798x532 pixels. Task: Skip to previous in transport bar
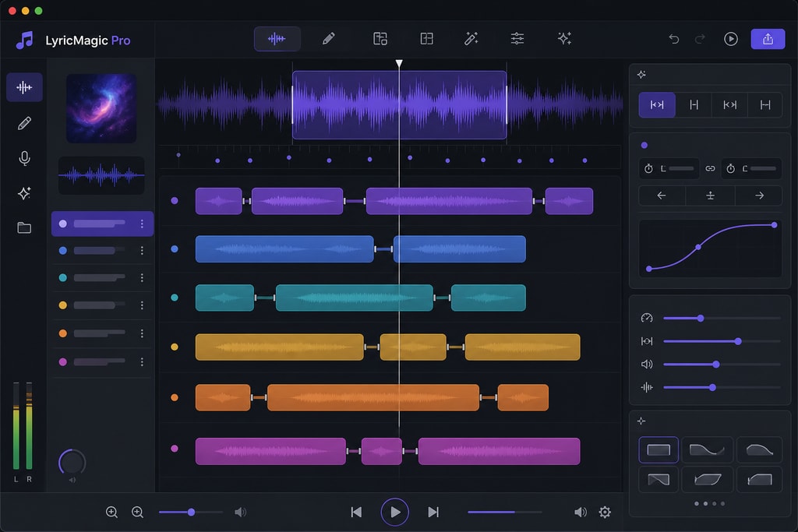tap(356, 513)
